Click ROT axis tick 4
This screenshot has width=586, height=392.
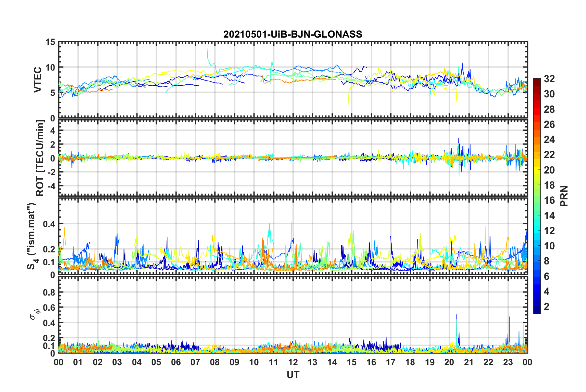(x=53, y=131)
